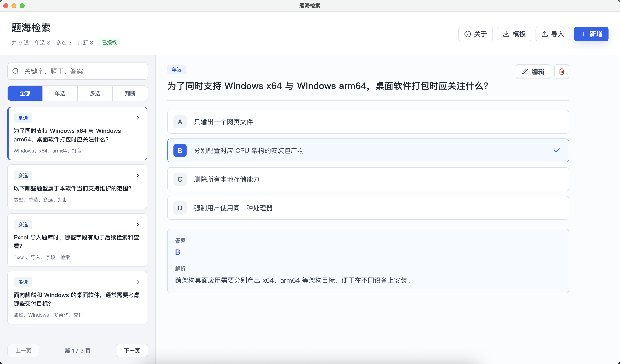Select the 全部 filter tab
620x364 pixels.
tap(25, 93)
